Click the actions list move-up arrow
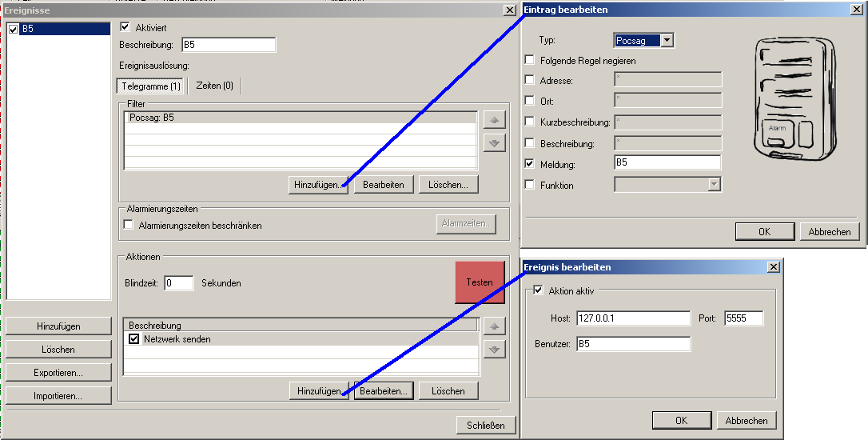The image size is (868, 440). (x=494, y=326)
